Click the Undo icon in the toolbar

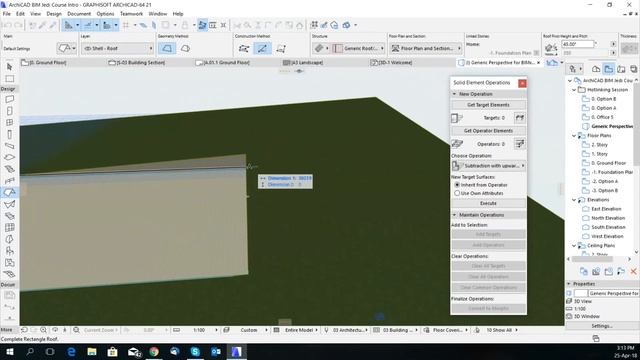tap(7, 25)
